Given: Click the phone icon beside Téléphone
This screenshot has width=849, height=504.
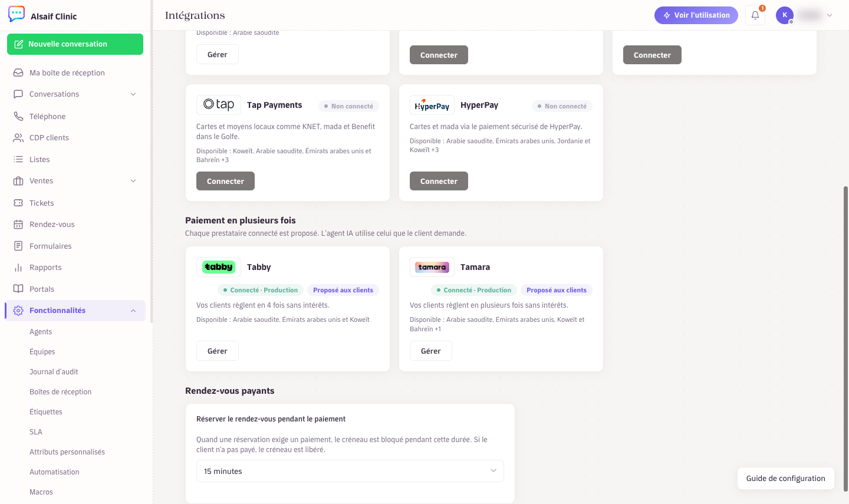Looking at the screenshot, I should tap(18, 116).
